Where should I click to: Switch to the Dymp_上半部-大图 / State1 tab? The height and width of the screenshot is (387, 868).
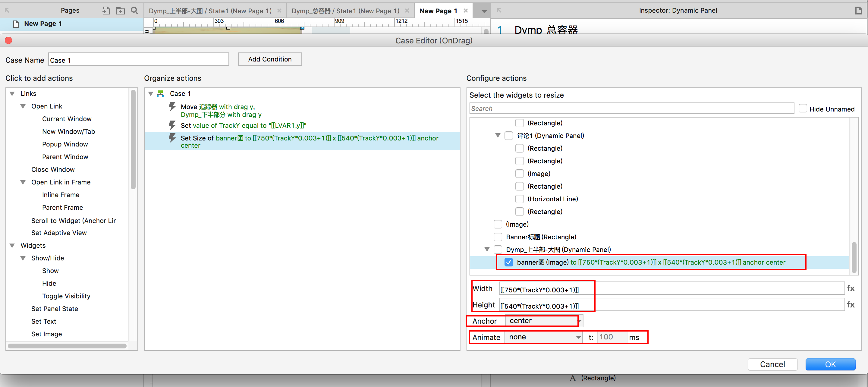pos(210,11)
